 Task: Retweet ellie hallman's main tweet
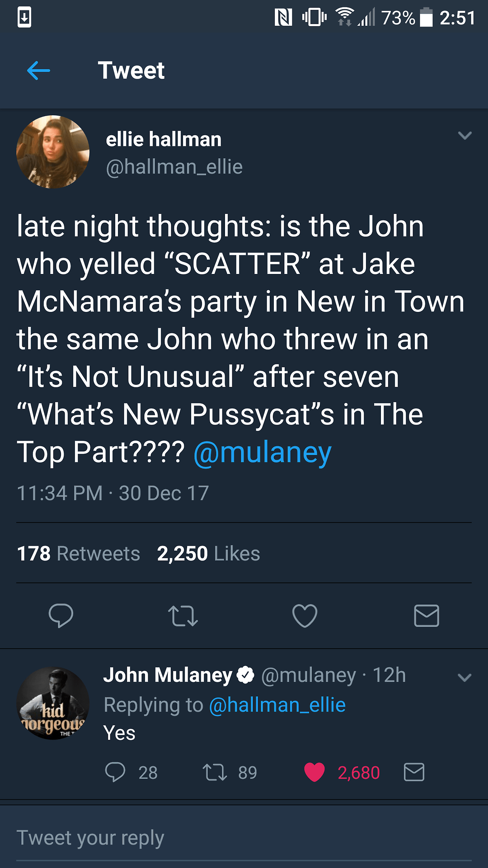(x=183, y=616)
